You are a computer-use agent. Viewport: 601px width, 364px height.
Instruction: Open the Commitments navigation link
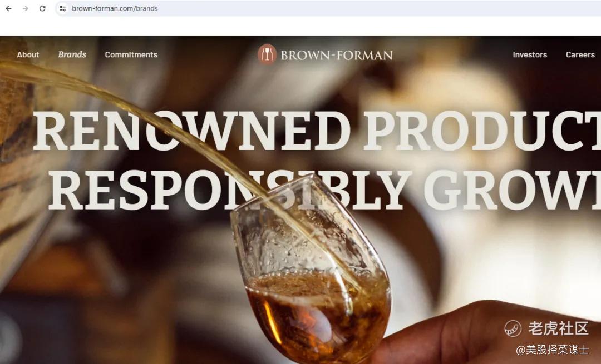point(131,54)
